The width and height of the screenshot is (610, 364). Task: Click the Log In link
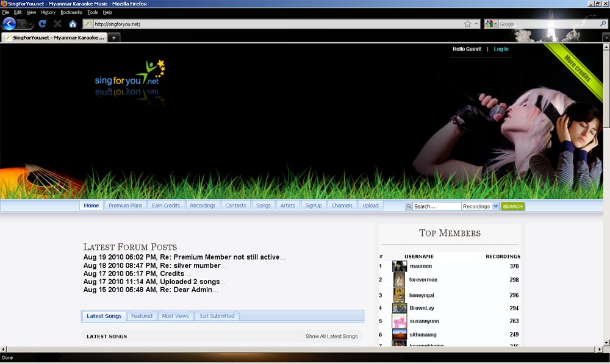501,49
